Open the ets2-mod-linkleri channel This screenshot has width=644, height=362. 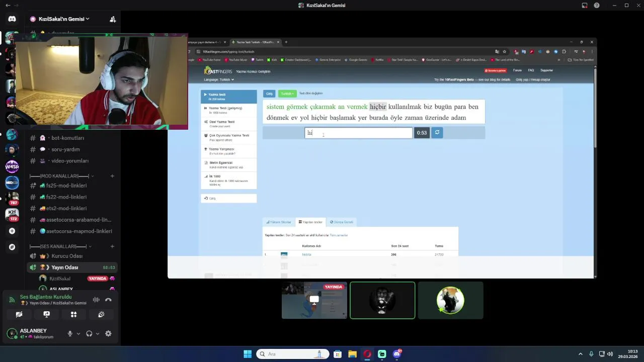pyautogui.click(x=66, y=208)
